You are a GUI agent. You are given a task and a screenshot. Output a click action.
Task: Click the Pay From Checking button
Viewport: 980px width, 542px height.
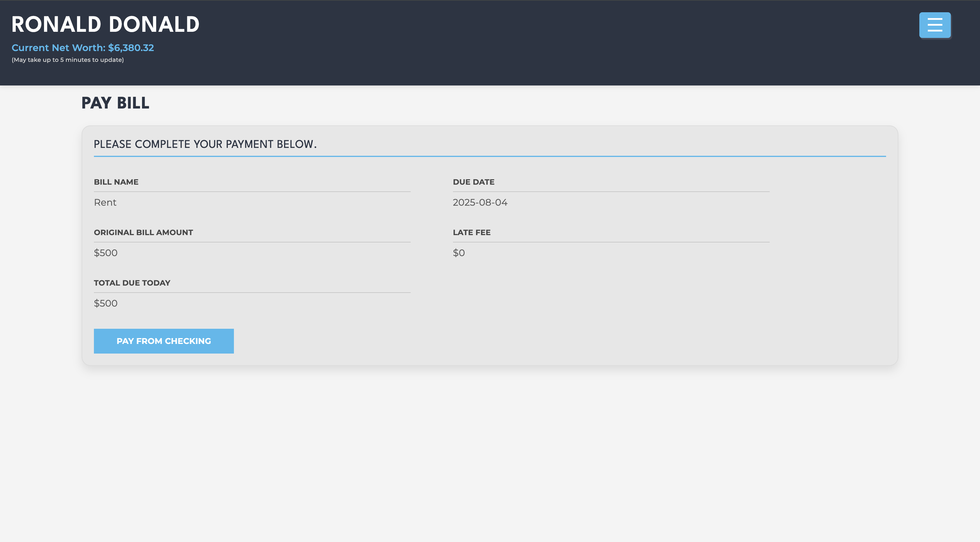[x=164, y=341]
